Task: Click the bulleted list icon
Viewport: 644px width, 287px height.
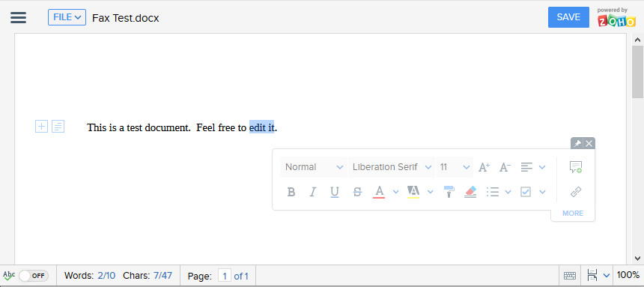Action: pyautogui.click(x=493, y=192)
